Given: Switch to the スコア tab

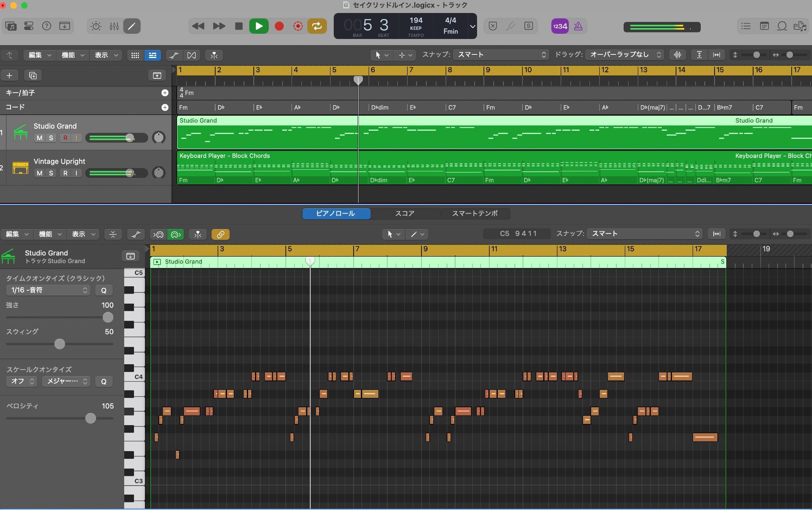Looking at the screenshot, I should [405, 214].
